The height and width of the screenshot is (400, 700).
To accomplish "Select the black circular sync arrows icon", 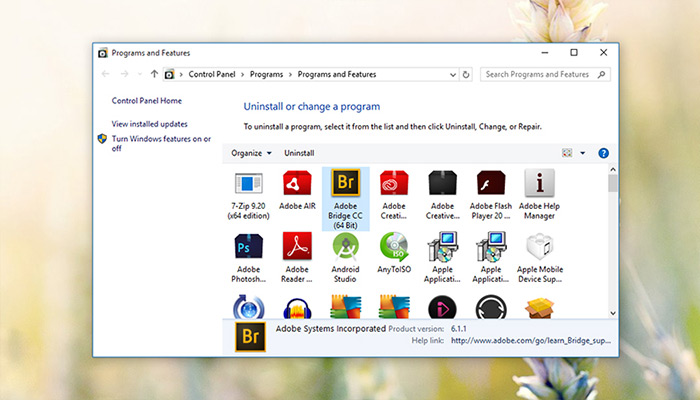I will (491, 307).
